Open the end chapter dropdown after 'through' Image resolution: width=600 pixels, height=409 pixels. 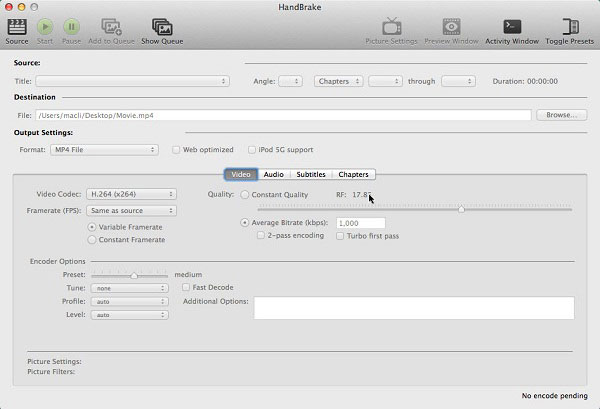(x=458, y=81)
